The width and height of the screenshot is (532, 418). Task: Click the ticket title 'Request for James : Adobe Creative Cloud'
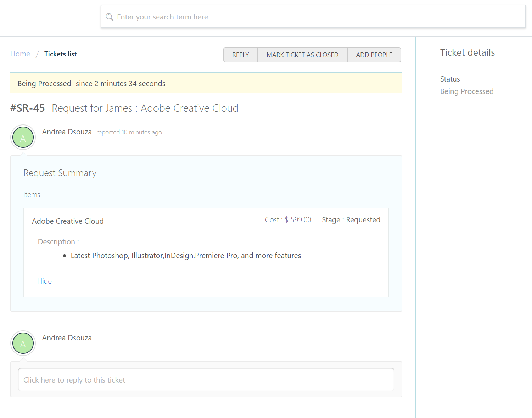pyautogui.click(x=145, y=108)
